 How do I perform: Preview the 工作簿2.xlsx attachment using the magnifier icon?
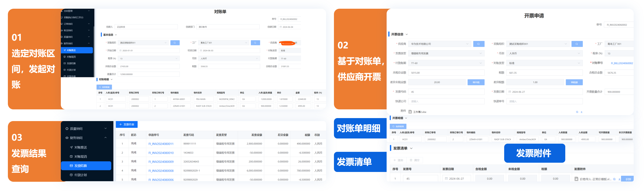coord(577,112)
